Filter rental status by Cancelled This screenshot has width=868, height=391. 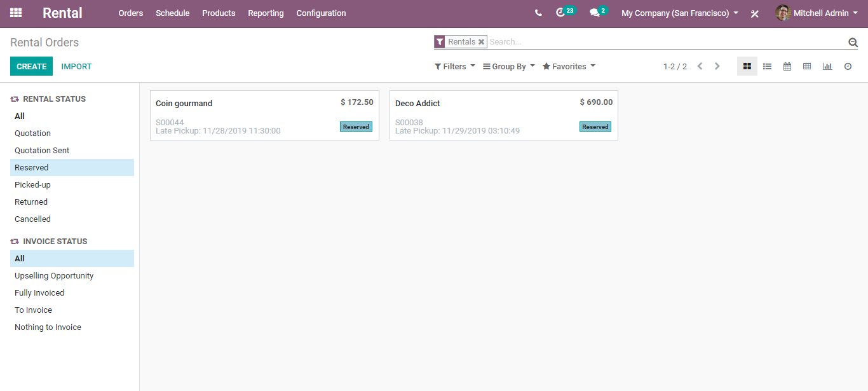(x=72, y=219)
